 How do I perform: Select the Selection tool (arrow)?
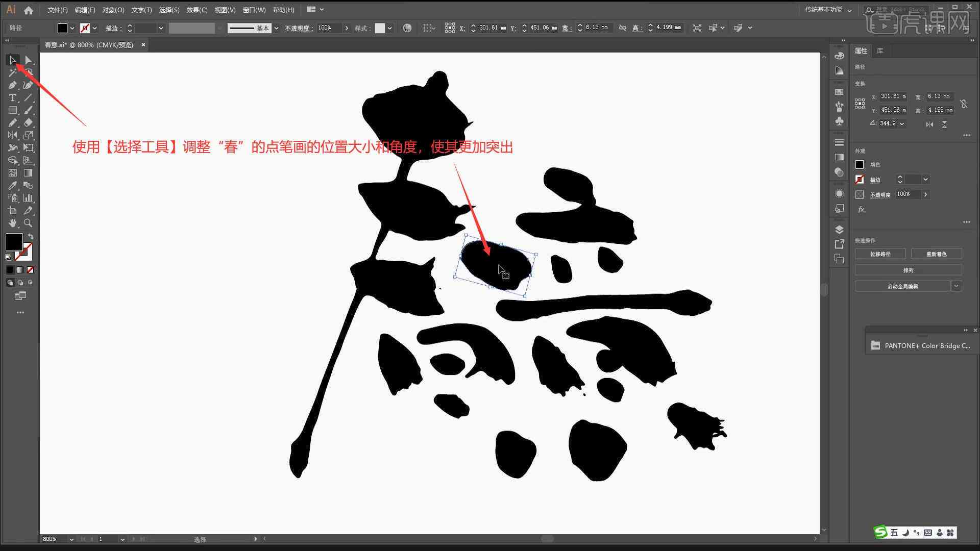[x=11, y=60]
